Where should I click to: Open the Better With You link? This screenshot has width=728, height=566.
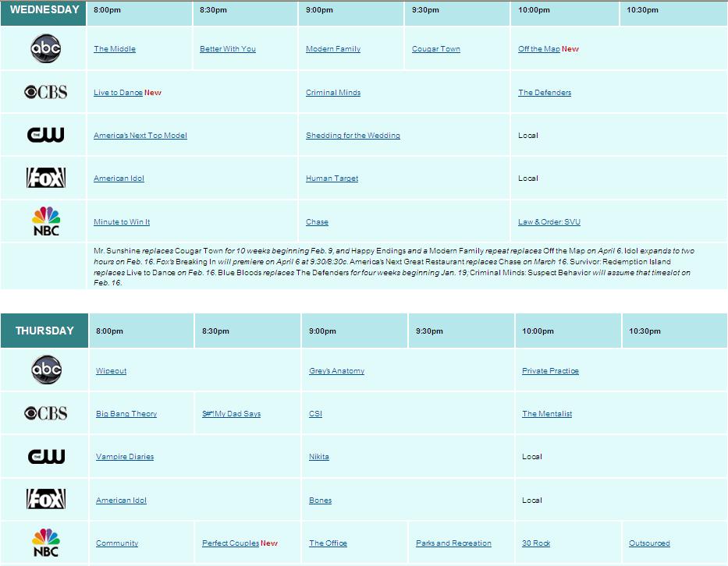tap(228, 48)
